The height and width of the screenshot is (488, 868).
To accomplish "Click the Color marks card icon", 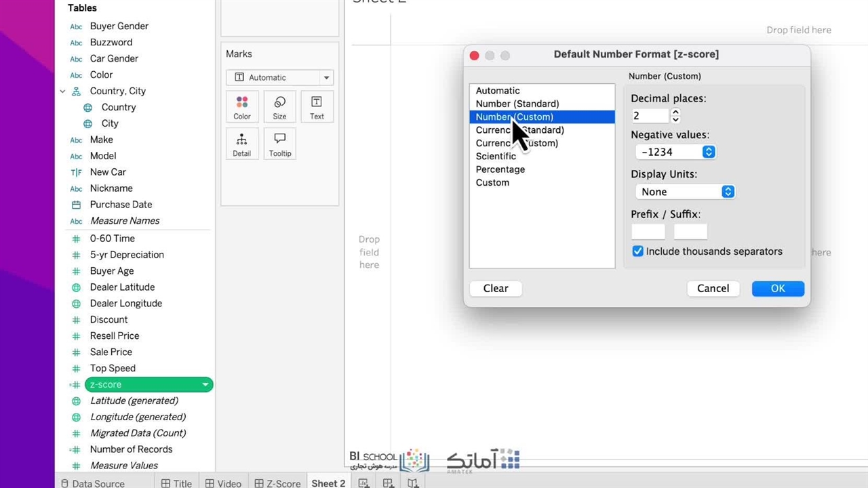I will point(242,107).
